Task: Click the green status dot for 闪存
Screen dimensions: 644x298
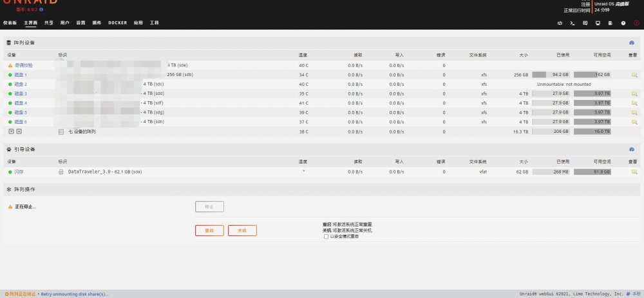Action: pos(10,172)
